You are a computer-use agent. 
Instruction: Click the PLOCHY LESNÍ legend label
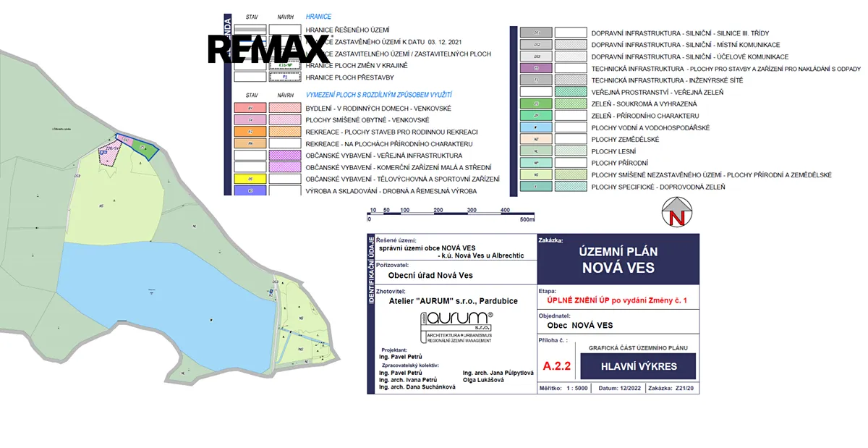616,151
